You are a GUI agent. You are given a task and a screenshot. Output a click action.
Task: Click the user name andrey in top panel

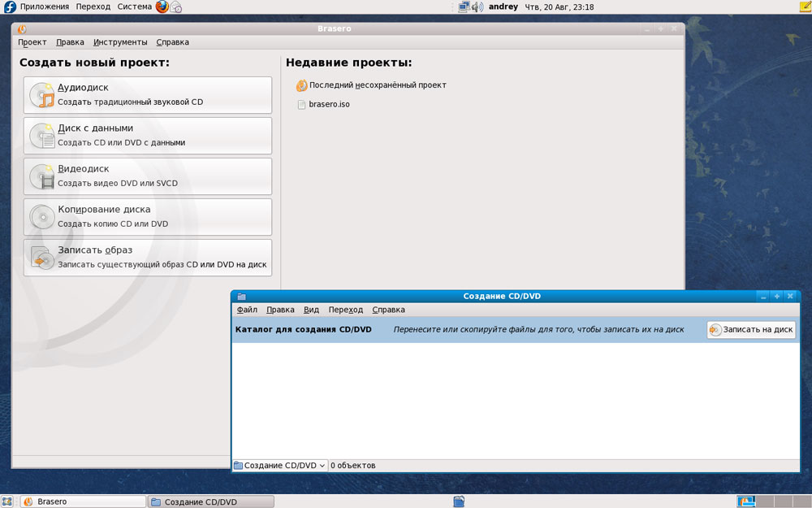click(x=503, y=7)
